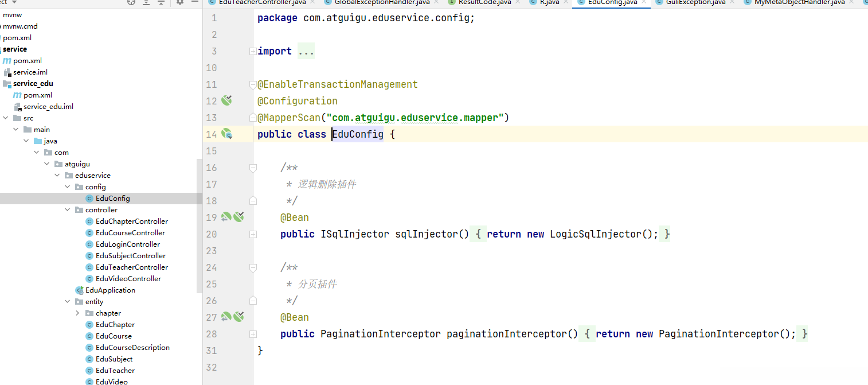Switch to ResultCode.java tab
The width and height of the screenshot is (868, 385).
click(484, 2)
